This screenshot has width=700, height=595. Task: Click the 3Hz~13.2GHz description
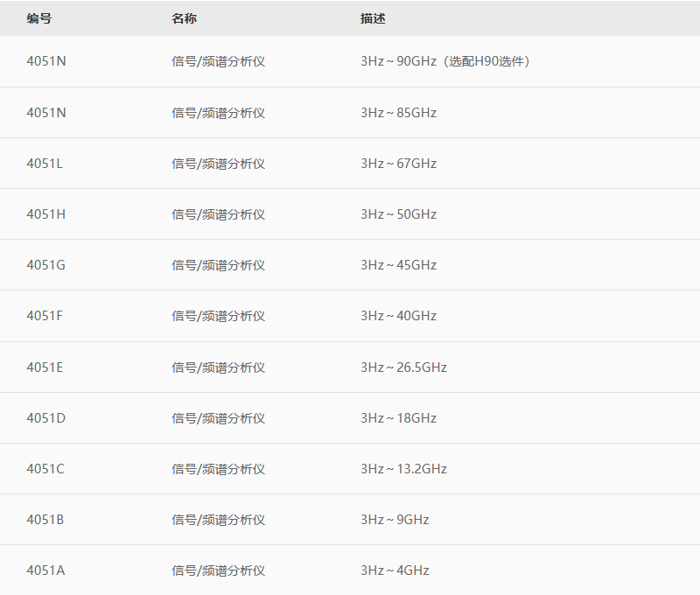point(403,469)
